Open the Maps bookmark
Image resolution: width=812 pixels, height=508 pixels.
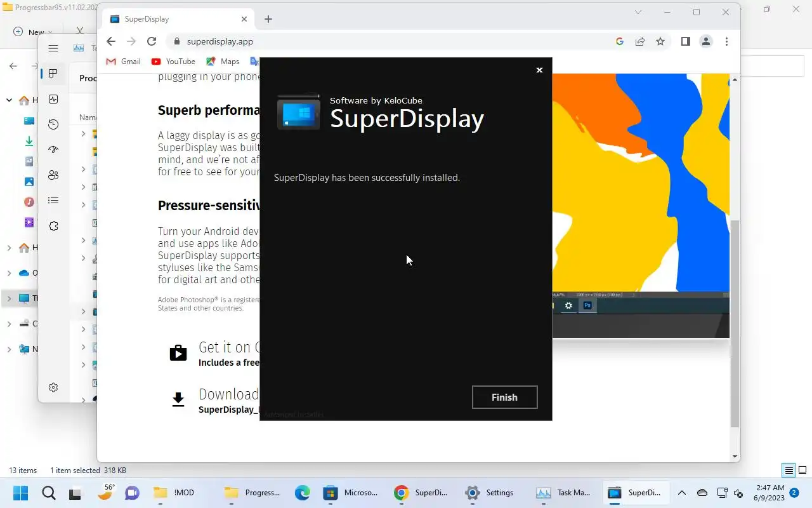click(x=222, y=62)
